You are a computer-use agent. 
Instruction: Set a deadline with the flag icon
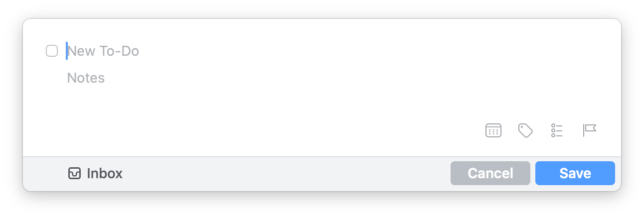(590, 130)
